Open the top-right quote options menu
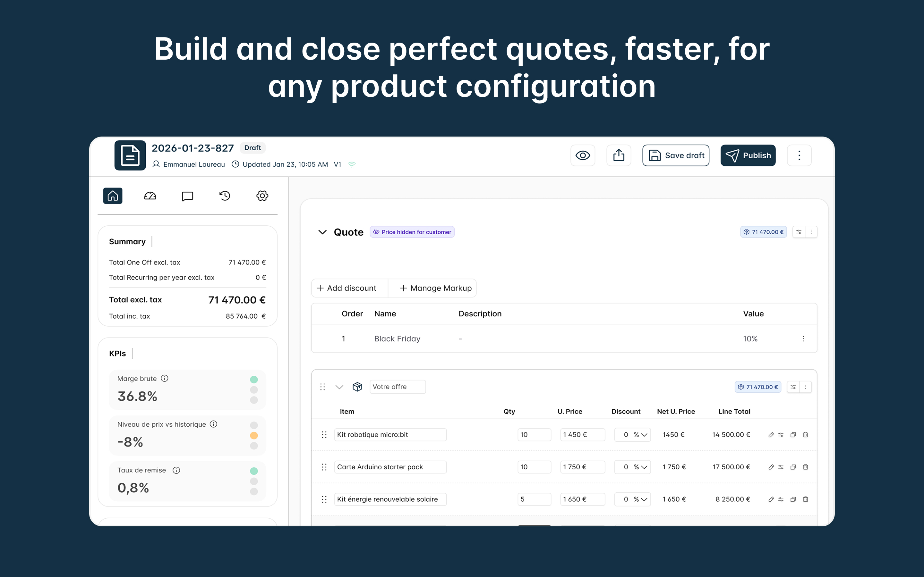The height and width of the screenshot is (577, 924). point(799,155)
